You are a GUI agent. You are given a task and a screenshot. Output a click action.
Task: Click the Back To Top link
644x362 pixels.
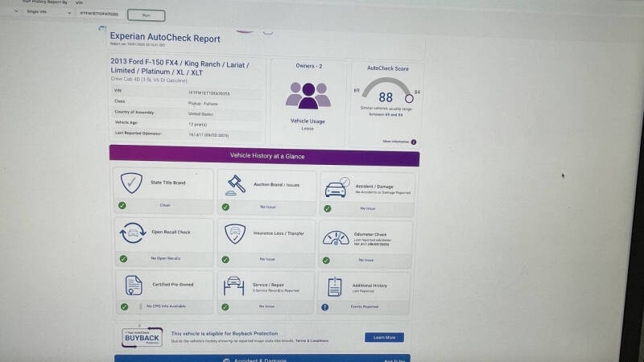[x=394, y=361]
